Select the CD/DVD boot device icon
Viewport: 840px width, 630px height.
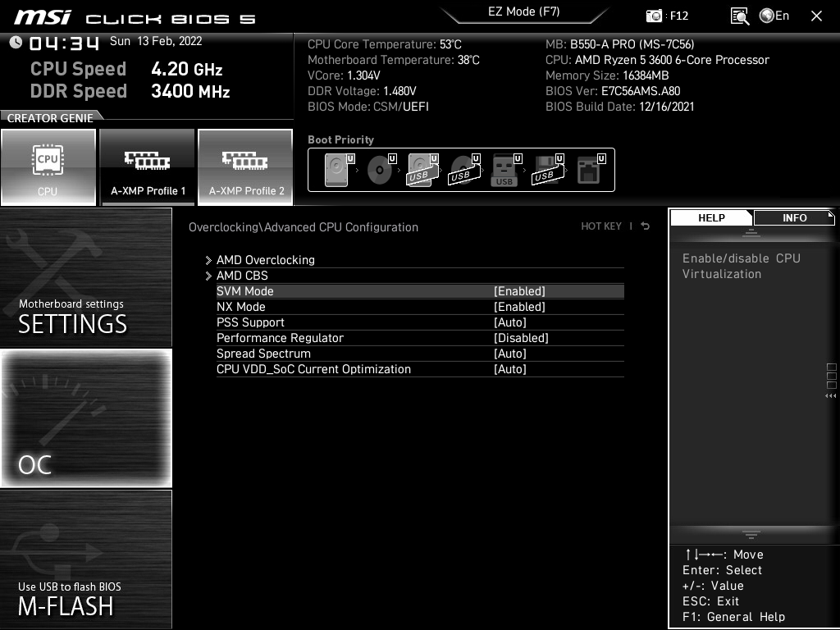(379, 171)
